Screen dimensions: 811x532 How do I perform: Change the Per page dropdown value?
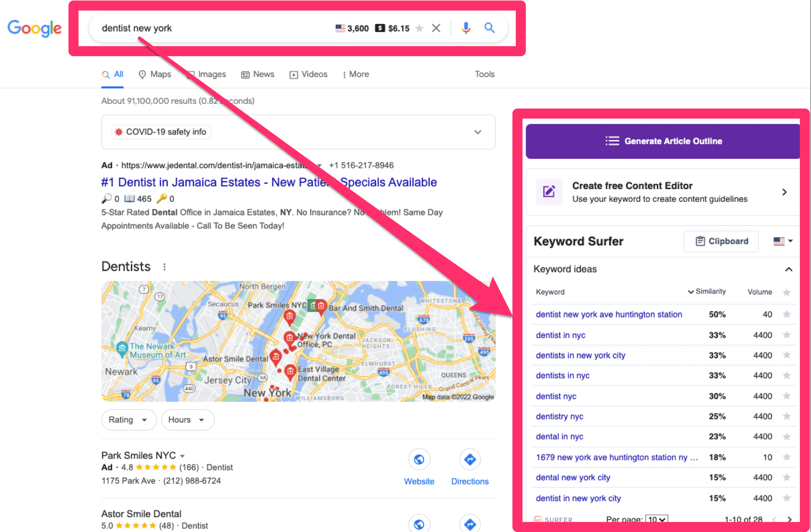pyautogui.click(x=656, y=519)
